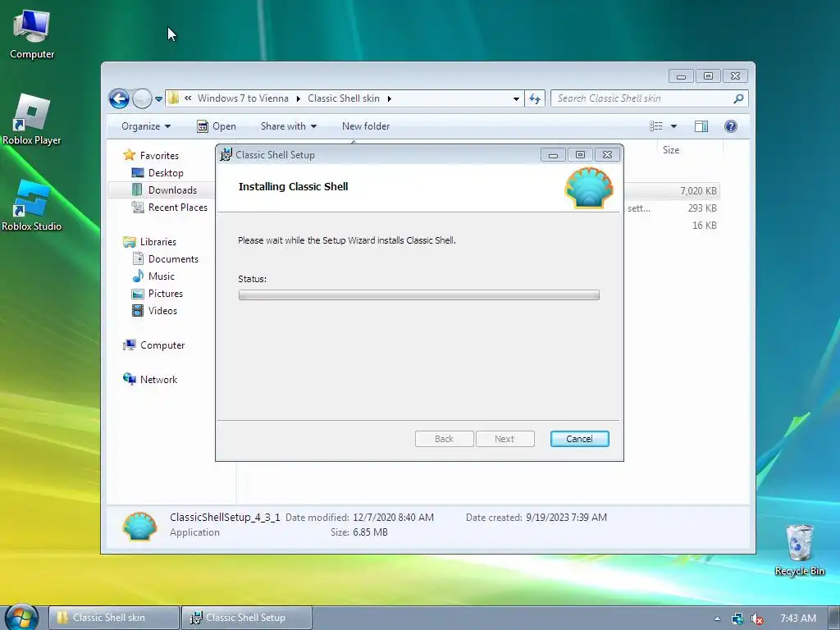Select the Roblox Studio desktop shortcut
Viewport: 840px width, 630px height.
tap(32, 206)
